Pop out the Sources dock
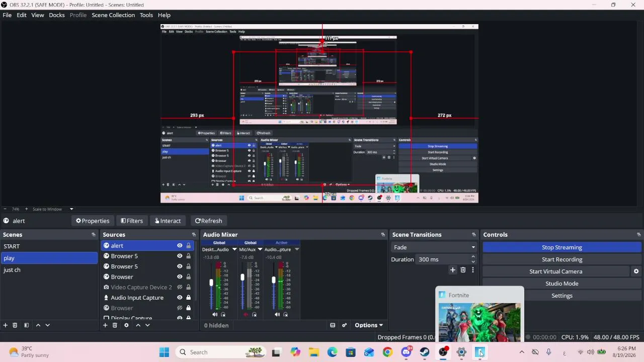This screenshot has width=644, height=362. 194,235
